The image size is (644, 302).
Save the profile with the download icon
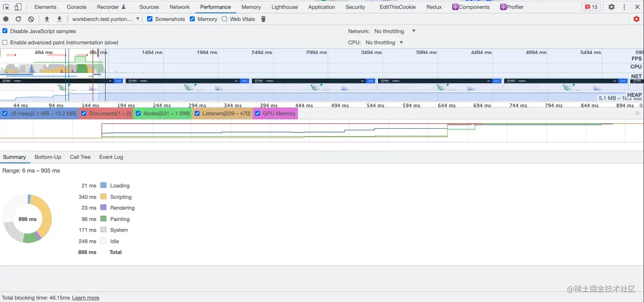click(59, 19)
